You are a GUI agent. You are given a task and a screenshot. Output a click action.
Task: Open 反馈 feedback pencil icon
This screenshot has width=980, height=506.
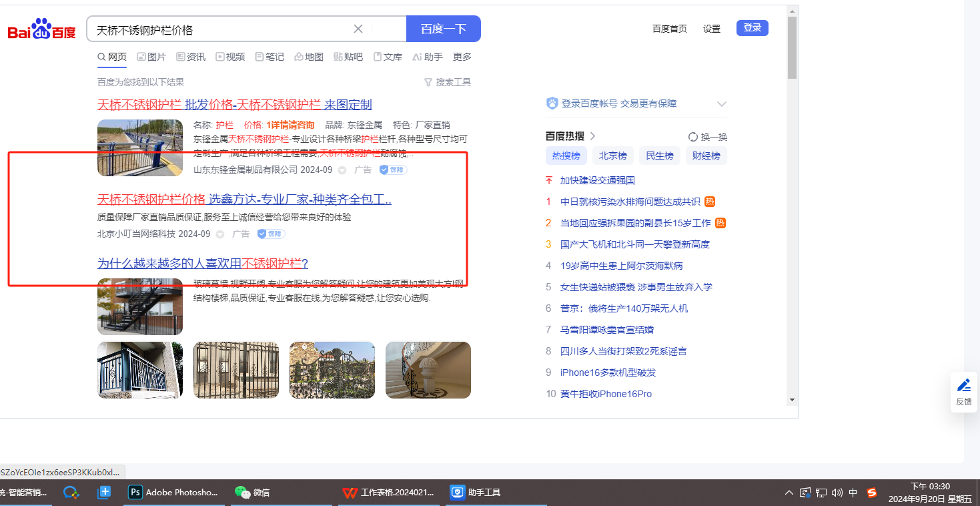pyautogui.click(x=963, y=385)
